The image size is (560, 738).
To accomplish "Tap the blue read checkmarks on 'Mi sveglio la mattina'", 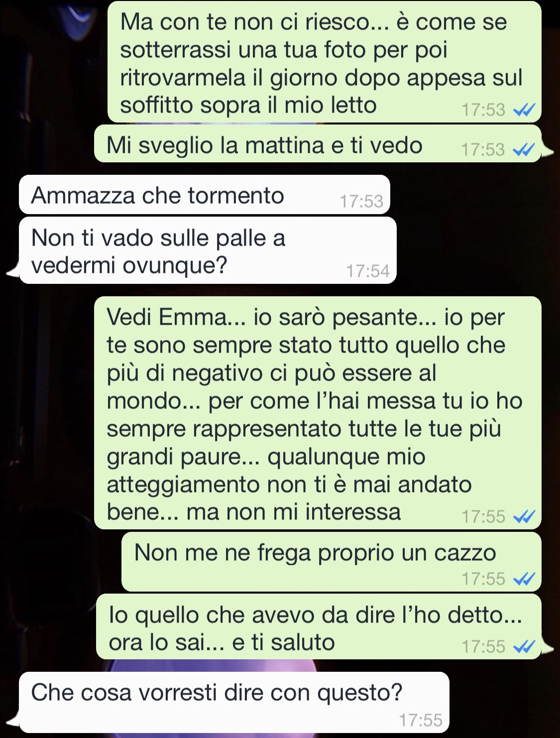I will click(x=523, y=150).
